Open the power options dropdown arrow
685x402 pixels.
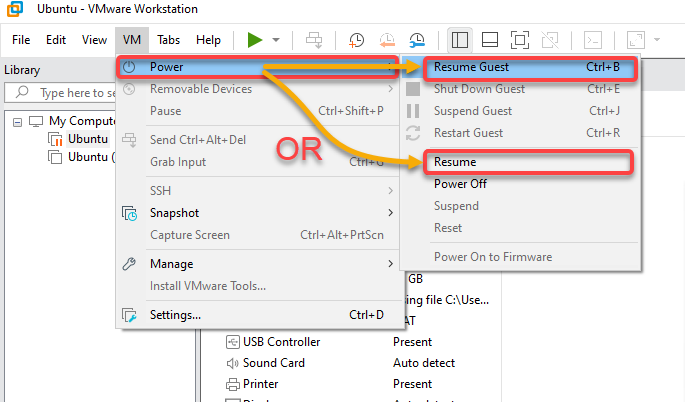[x=276, y=40]
